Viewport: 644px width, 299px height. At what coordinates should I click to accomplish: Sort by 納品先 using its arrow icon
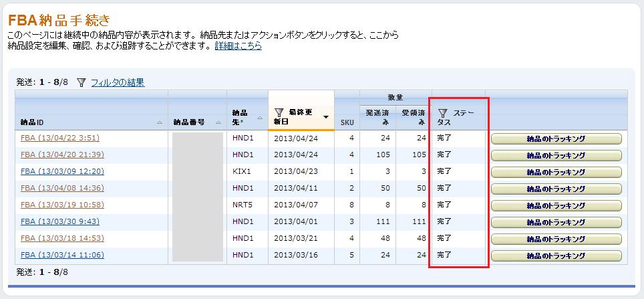pos(260,118)
